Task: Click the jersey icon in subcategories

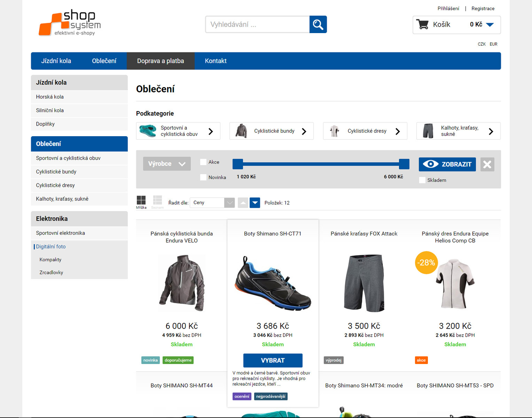Action: point(334,131)
